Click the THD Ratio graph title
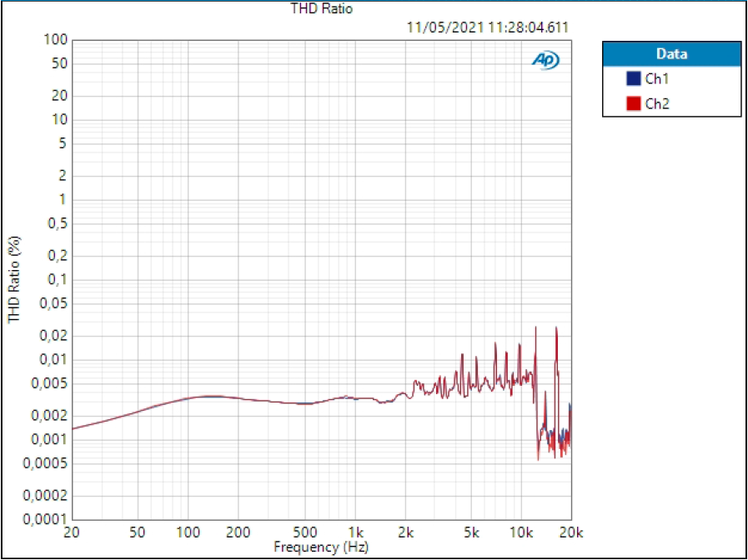 pyautogui.click(x=322, y=8)
